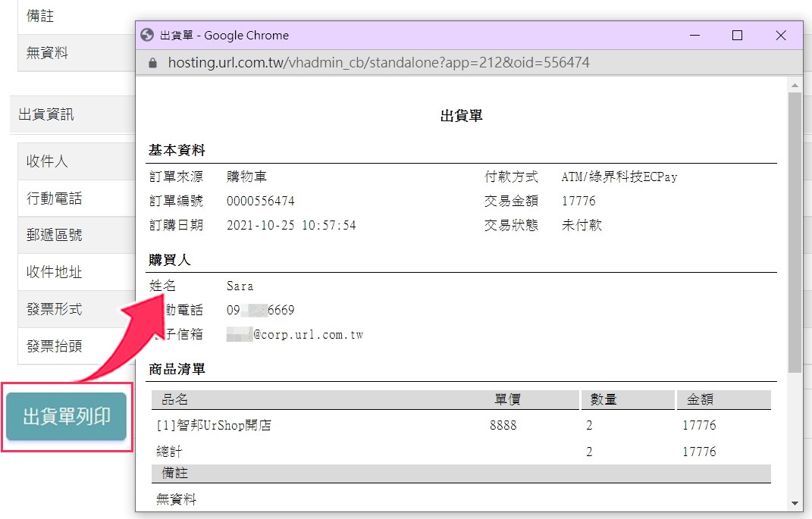The width and height of the screenshot is (812, 519).
Task: Click the 基本資料 section heading
Action: (177, 150)
